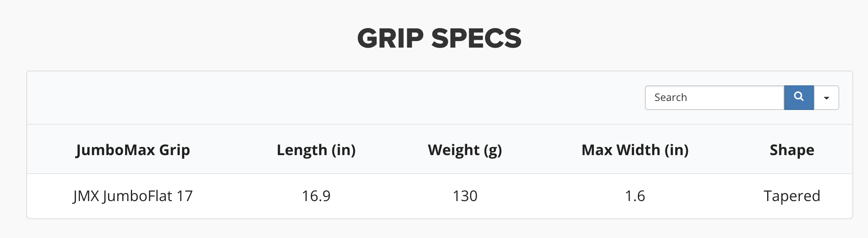Click the blue magnifier search button
This screenshot has height=238, width=868.
799,98
